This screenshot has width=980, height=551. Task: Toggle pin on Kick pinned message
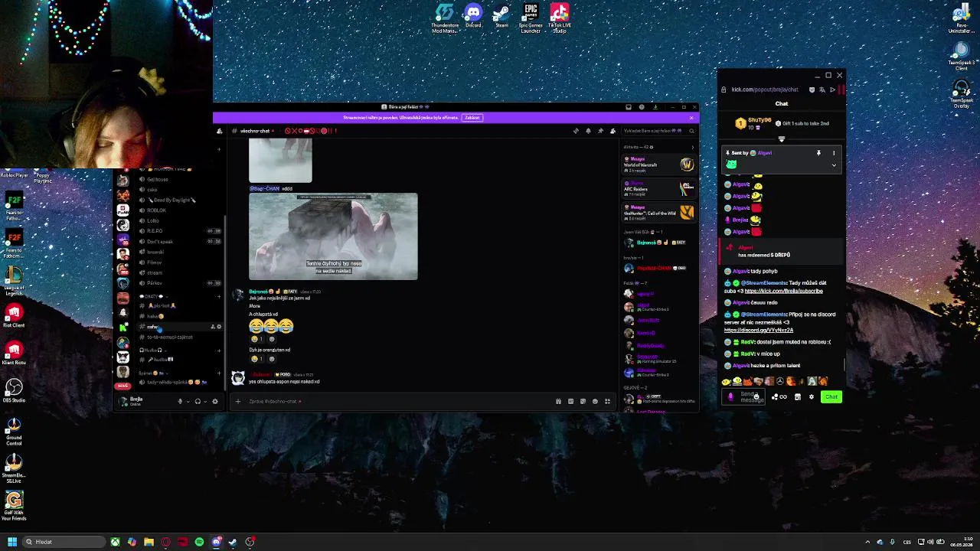point(818,153)
